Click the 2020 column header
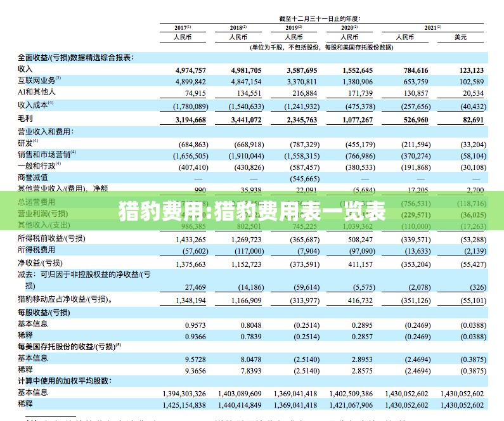 pos(349,28)
